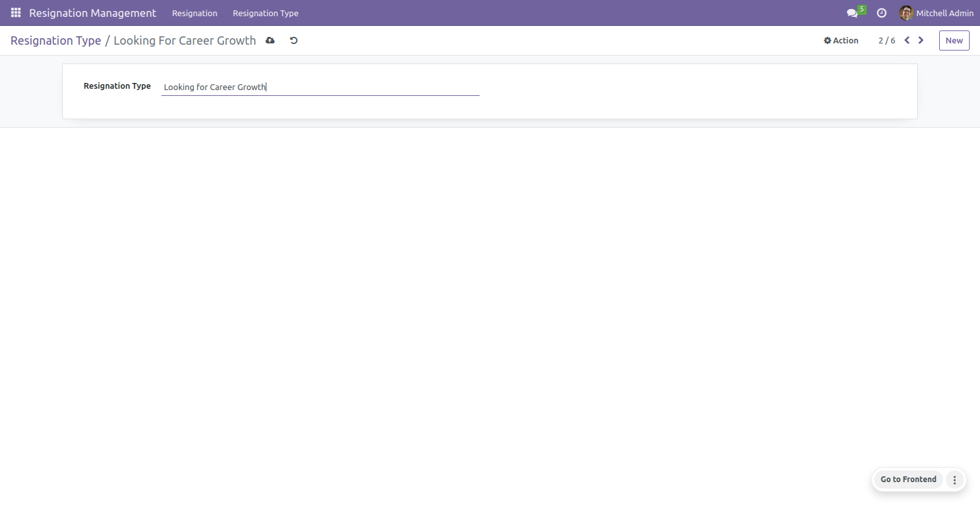980x521 pixels.
Task: Open the activities clock icon
Action: pyautogui.click(x=881, y=13)
